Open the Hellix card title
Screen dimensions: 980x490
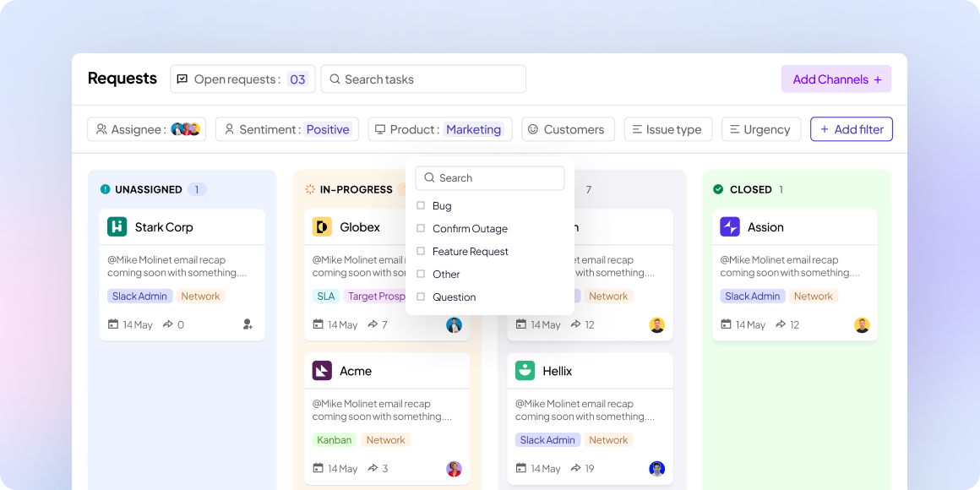[x=558, y=371]
